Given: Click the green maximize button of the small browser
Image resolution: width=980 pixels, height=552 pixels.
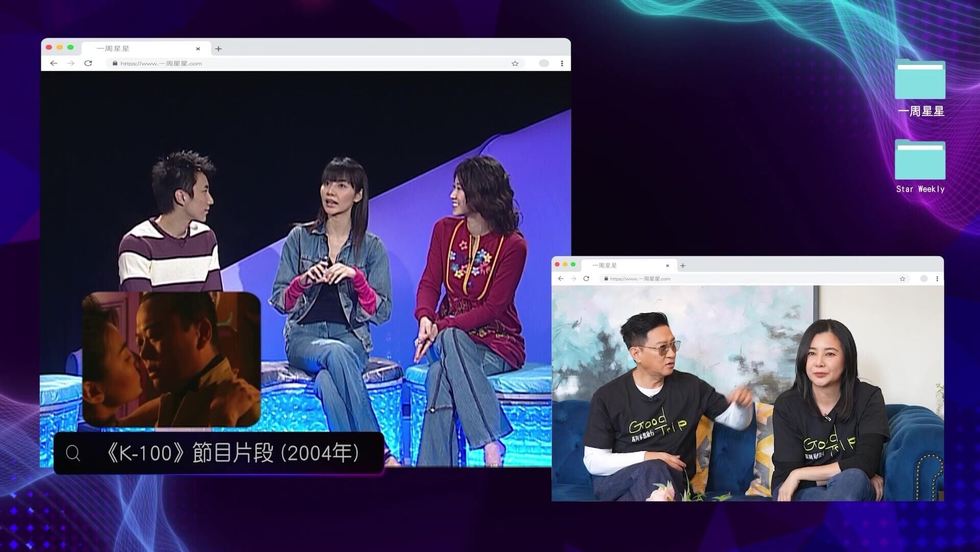Looking at the screenshot, I should 573,264.
